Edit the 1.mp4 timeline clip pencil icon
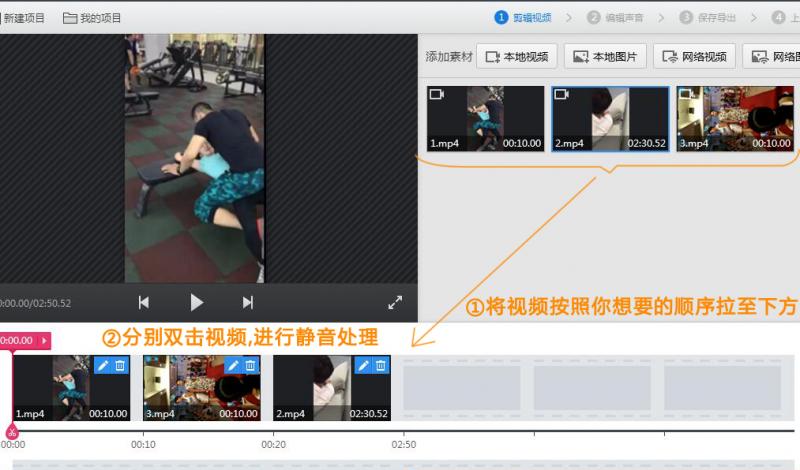Image resolution: width=800 pixels, height=470 pixels. tap(103, 365)
